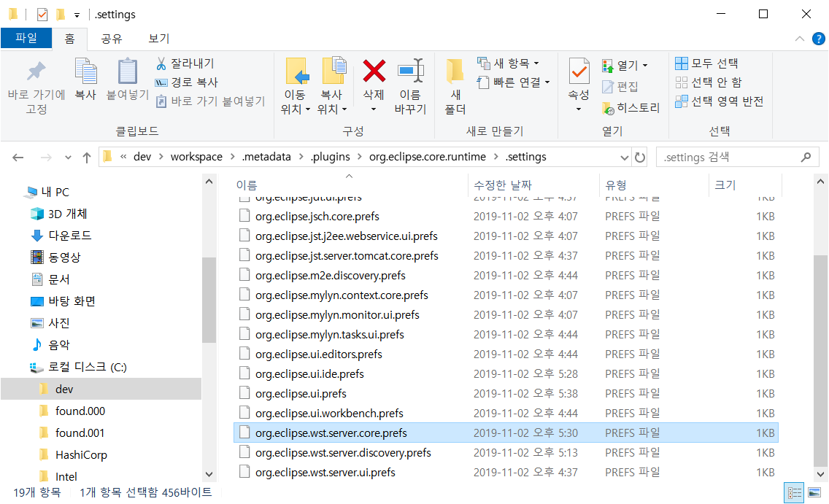
Task: Sort by Size (크기) column header
Action: (745, 185)
